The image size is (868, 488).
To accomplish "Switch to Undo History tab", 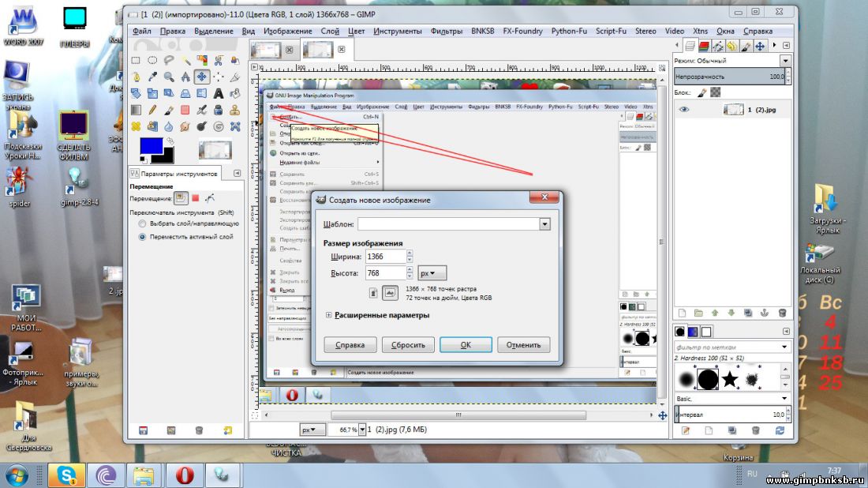I will coord(731,46).
